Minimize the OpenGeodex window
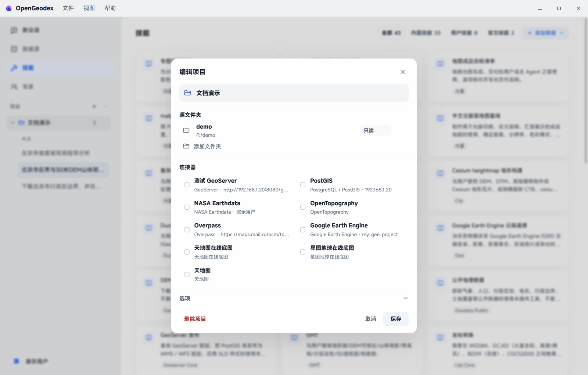The height and width of the screenshot is (375, 588). click(540, 8)
